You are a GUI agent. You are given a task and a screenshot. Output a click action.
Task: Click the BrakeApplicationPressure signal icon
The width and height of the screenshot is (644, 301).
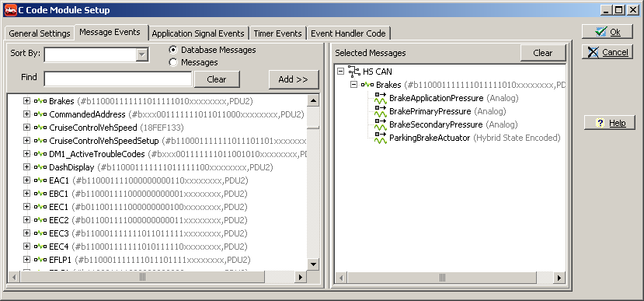(381, 98)
